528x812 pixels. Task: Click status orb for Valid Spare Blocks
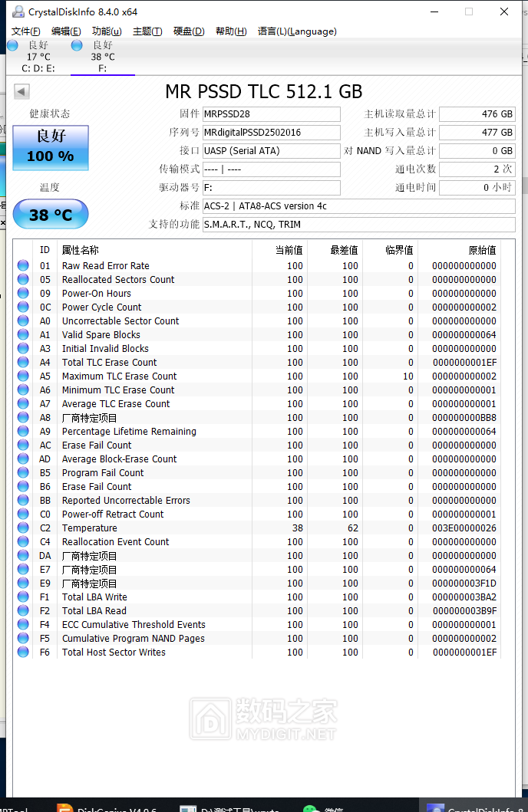[23, 334]
